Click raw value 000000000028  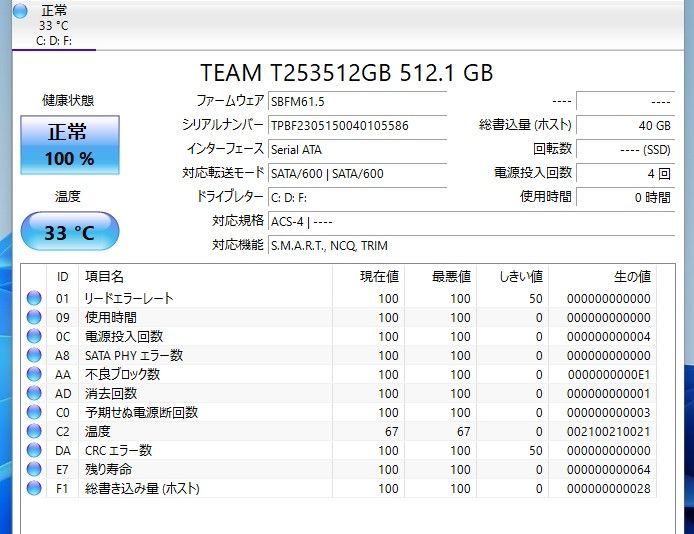click(609, 489)
